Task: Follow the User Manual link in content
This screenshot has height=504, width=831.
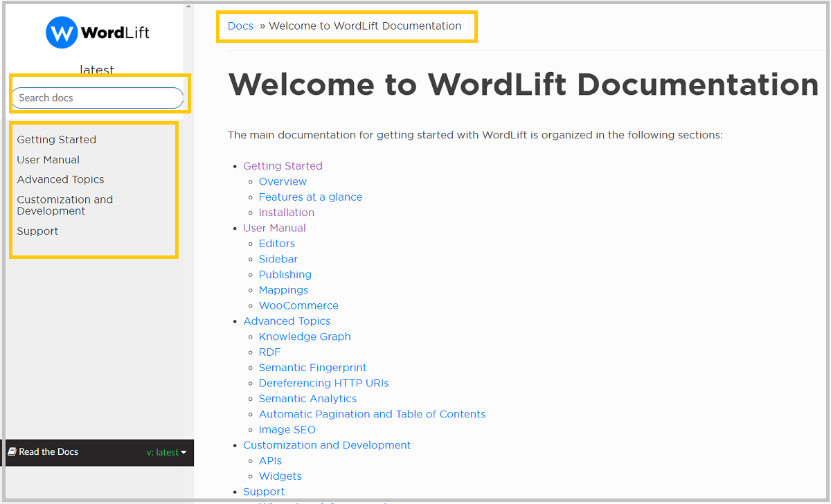Action: tap(274, 228)
